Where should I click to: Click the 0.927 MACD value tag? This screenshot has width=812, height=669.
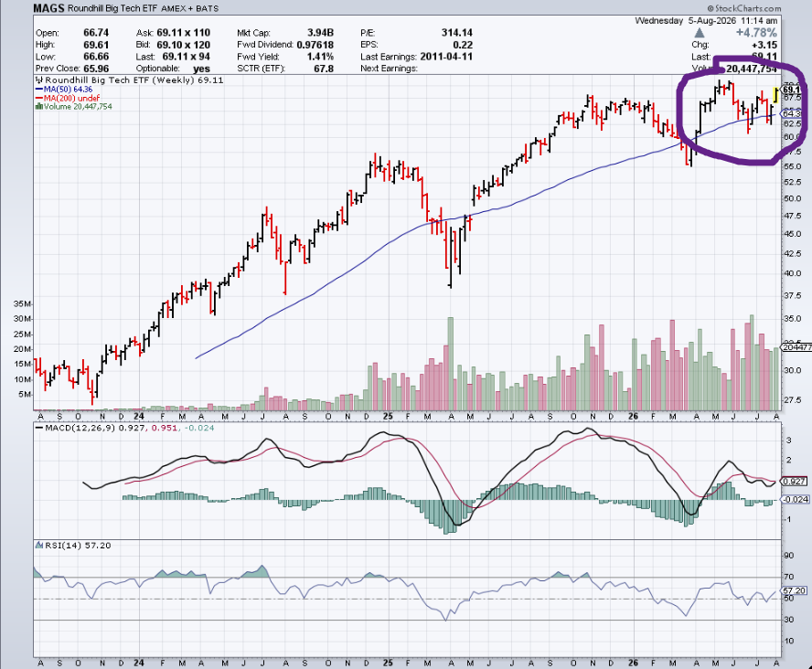[794, 481]
